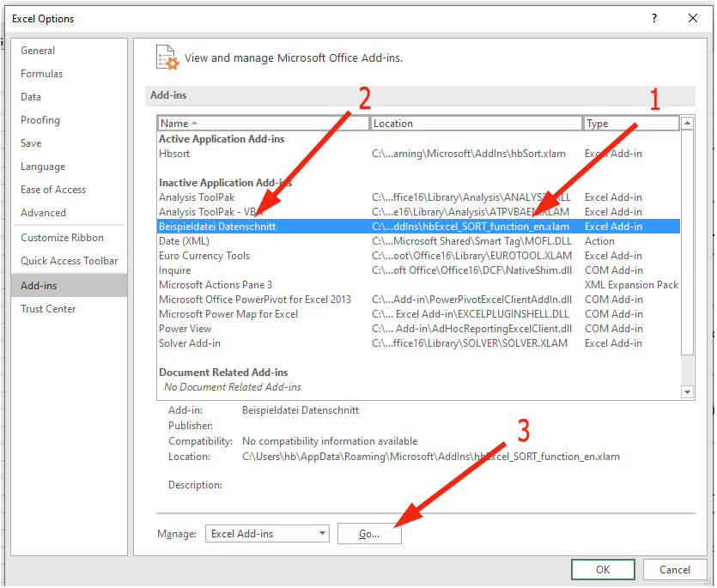Click scrollbar up arrow in add-ins list

point(687,123)
